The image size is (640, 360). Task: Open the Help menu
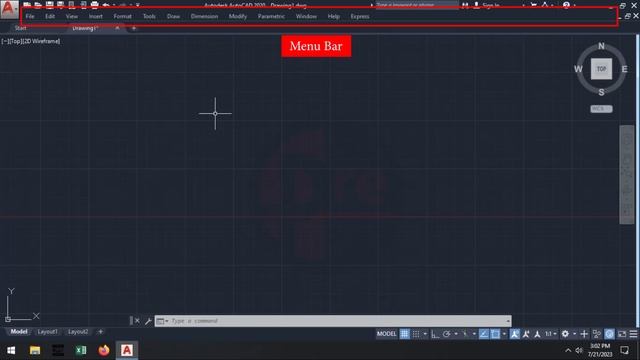coord(333,16)
